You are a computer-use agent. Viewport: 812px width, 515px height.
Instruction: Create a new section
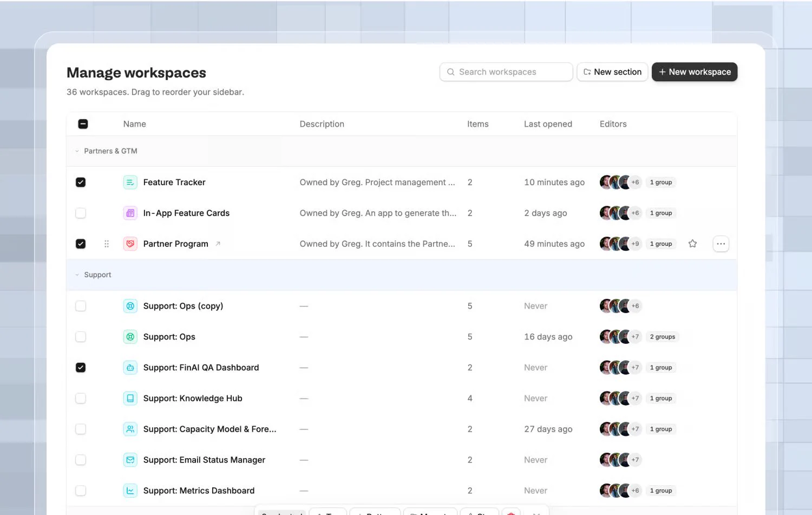[612, 72]
